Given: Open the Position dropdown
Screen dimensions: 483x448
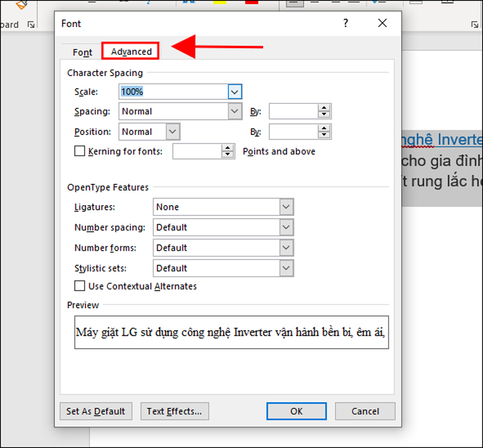Looking at the screenshot, I should (x=172, y=132).
